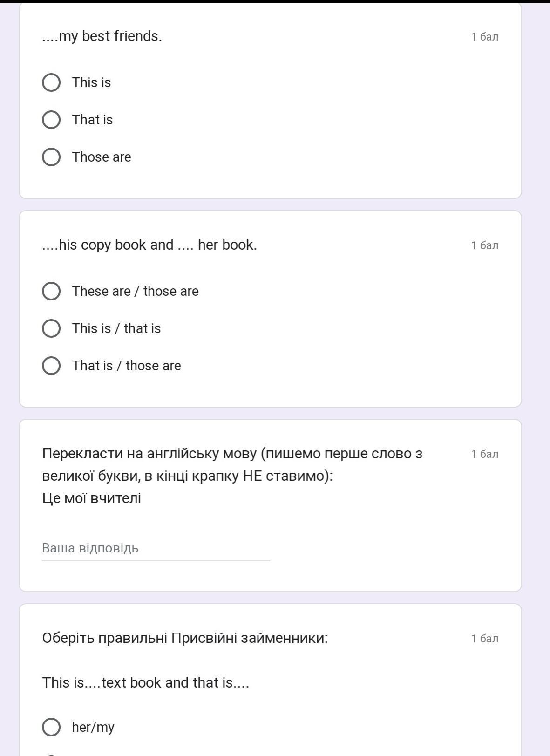This screenshot has width=550, height=756.
Task: Click 'Оберіть правильні Присвійні займенники:' question title
Action: click(185, 638)
